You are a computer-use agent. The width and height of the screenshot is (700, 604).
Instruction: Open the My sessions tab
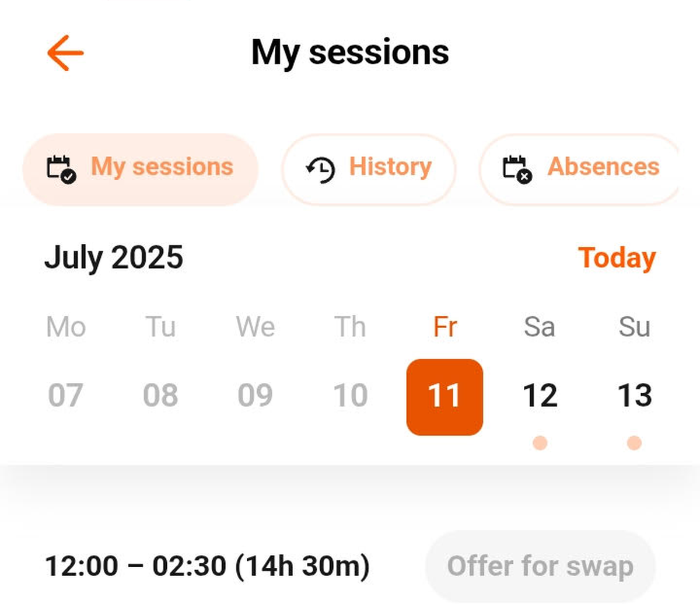[141, 169]
